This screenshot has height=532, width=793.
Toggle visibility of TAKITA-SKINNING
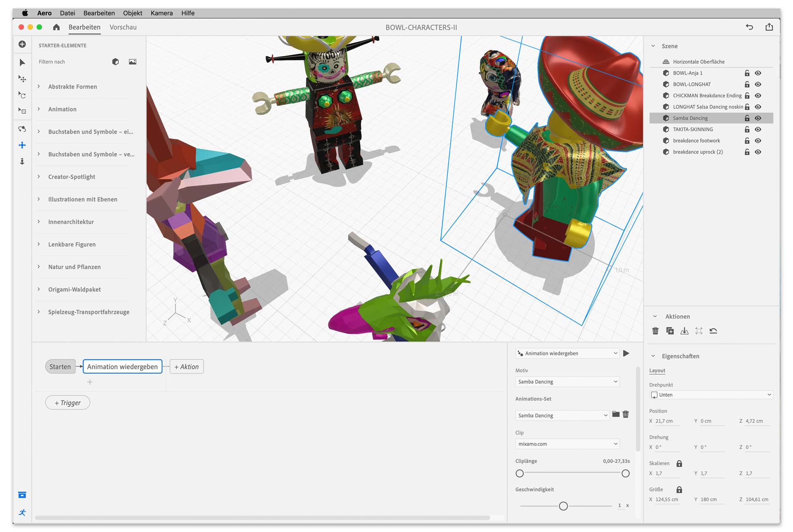[x=758, y=129]
